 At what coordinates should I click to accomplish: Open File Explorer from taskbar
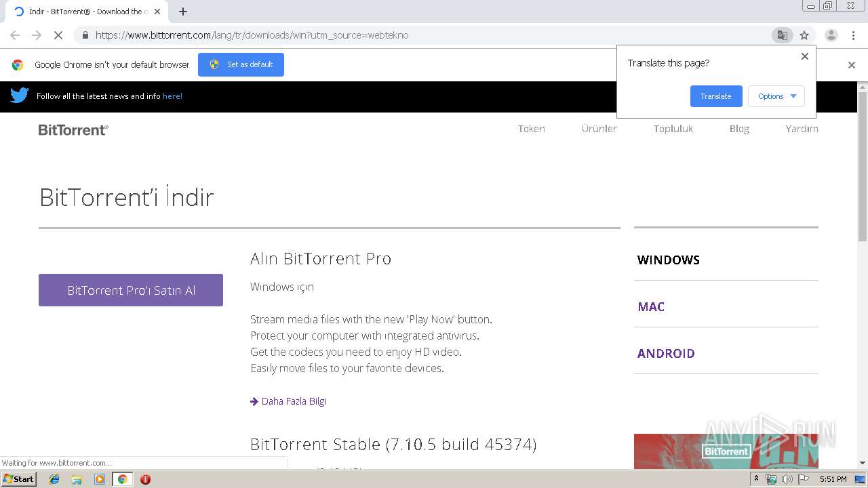pyautogui.click(x=77, y=479)
